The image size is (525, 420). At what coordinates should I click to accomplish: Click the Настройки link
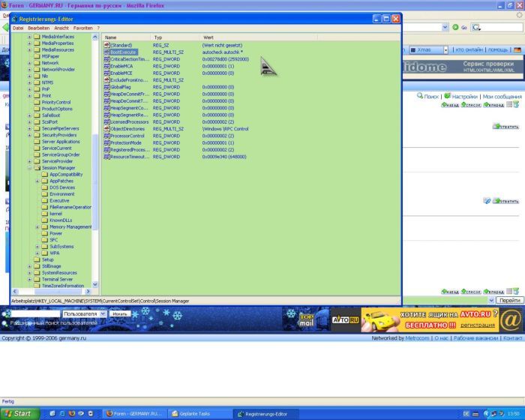click(464, 96)
